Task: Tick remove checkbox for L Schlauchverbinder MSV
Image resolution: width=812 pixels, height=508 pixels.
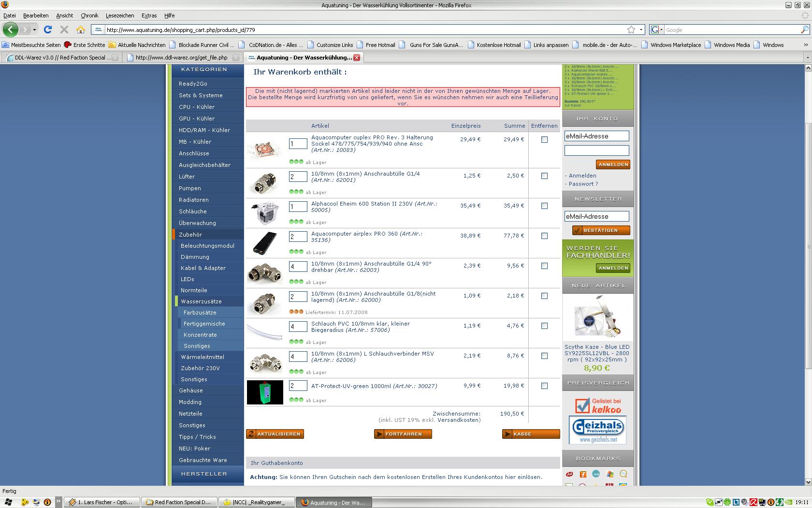Action: (544, 356)
